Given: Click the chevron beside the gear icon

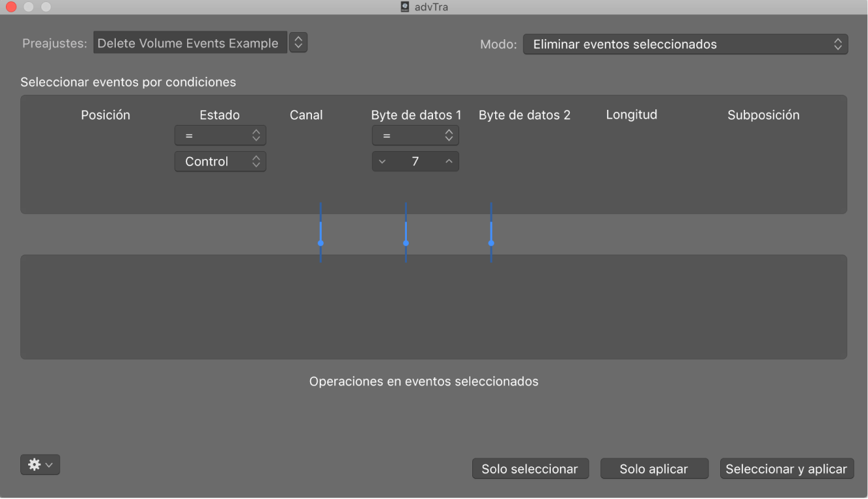Looking at the screenshot, I should click(x=48, y=464).
